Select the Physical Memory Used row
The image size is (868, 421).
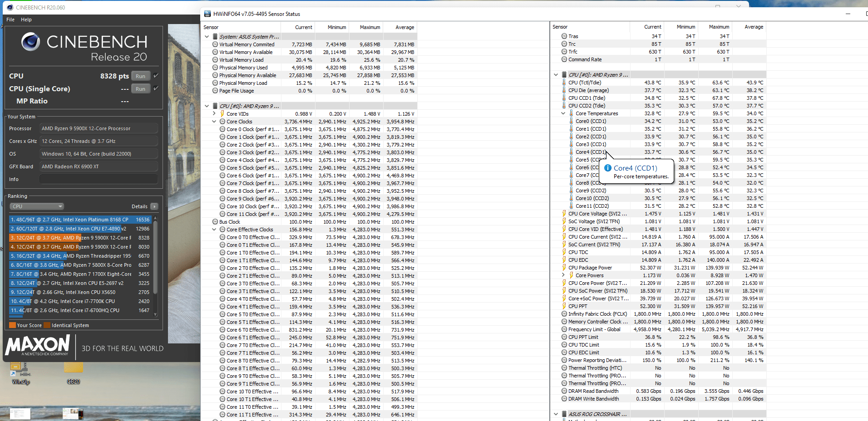click(310, 68)
